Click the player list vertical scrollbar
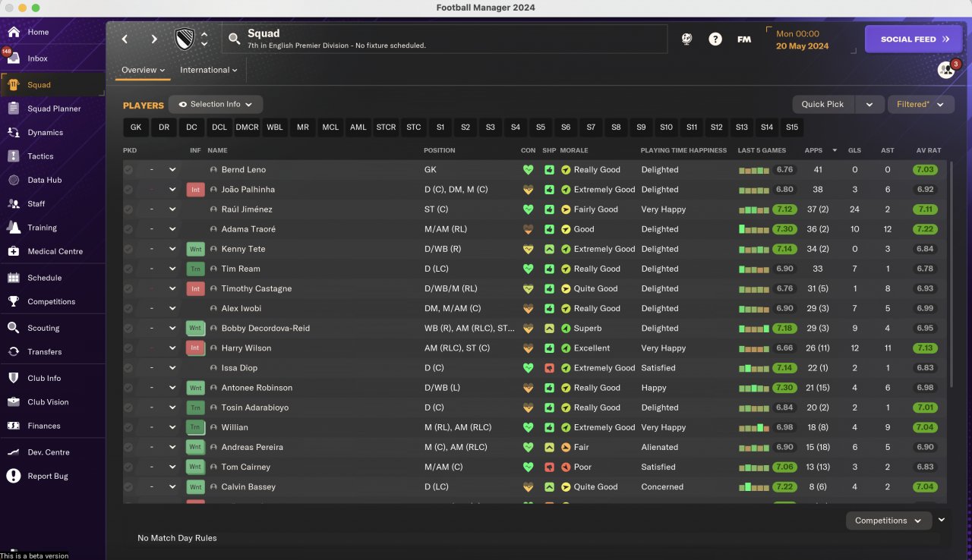The image size is (972, 560). [x=950, y=273]
